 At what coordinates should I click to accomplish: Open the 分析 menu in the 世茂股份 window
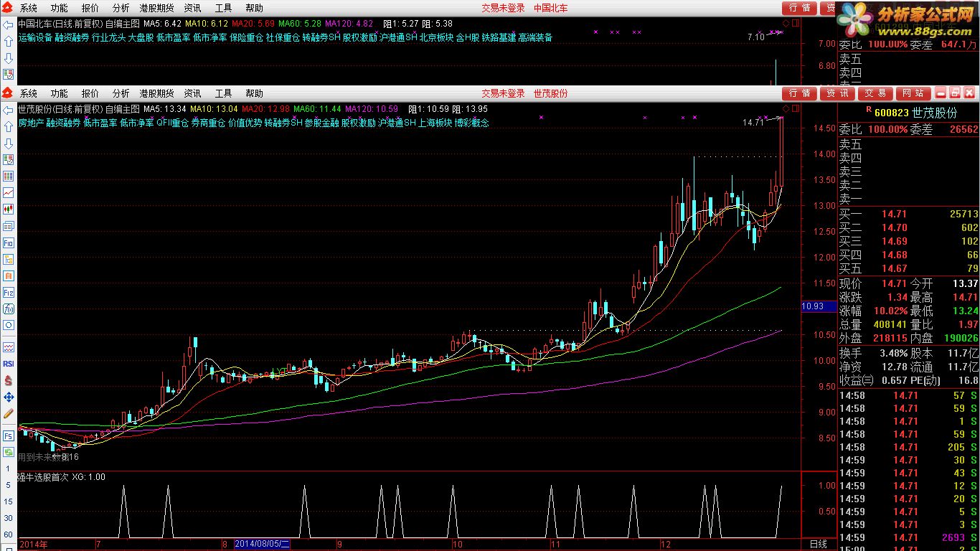(121, 93)
